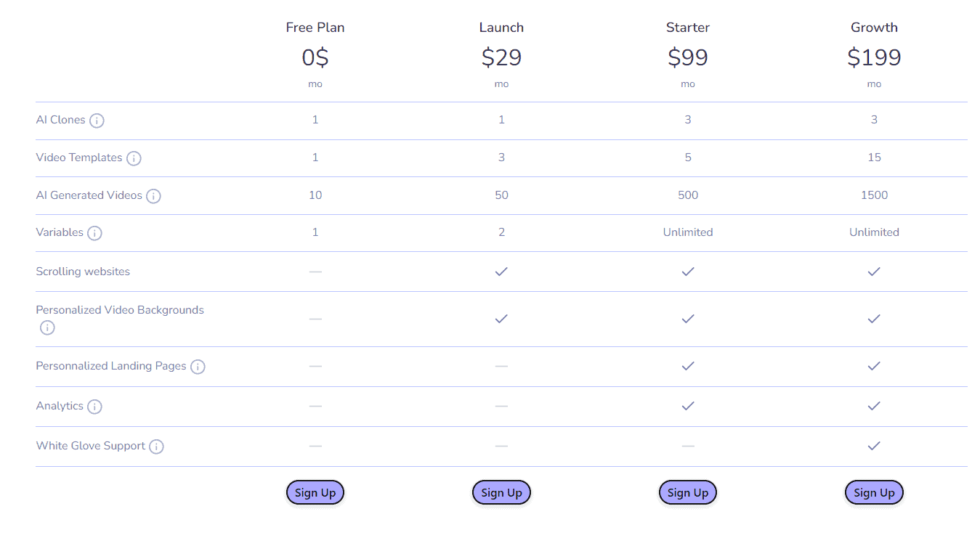The image size is (980, 538).
Task: Select the Unlimited value under Starter Variables
Action: click(x=687, y=232)
